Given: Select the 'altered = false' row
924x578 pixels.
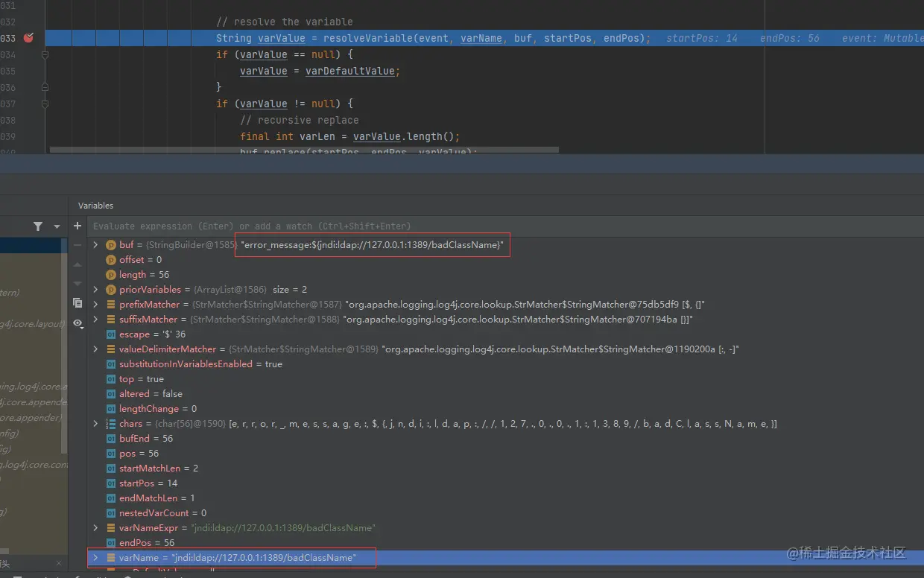Looking at the screenshot, I should tap(507, 393).
